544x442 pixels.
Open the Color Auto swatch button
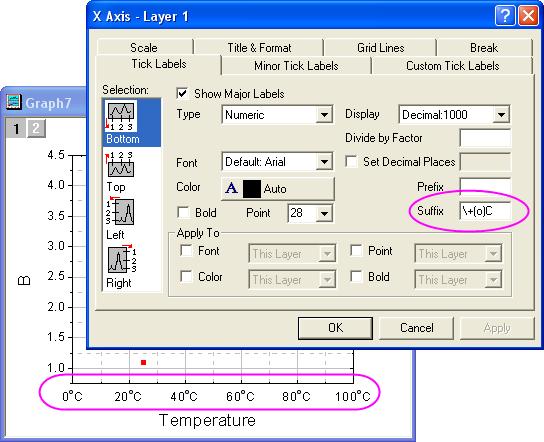(x=278, y=189)
